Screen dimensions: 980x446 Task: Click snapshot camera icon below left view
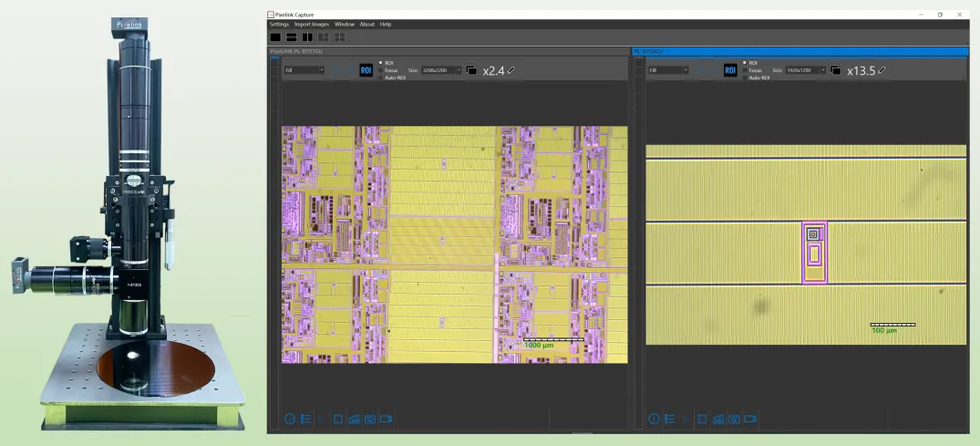pos(370,419)
